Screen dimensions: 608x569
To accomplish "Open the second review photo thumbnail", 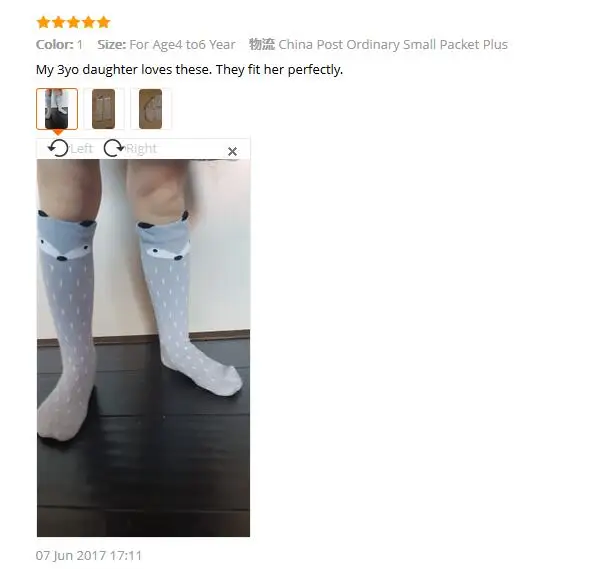I will click(104, 109).
